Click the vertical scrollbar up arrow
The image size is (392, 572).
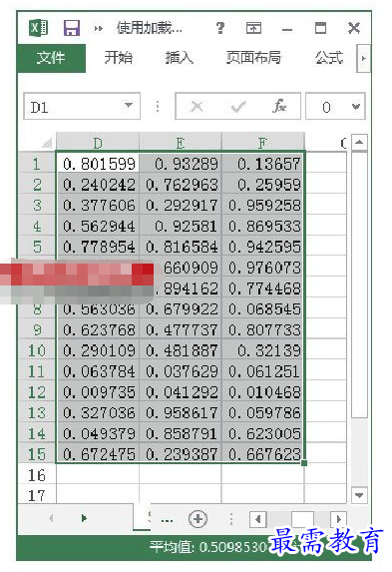[359, 143]
